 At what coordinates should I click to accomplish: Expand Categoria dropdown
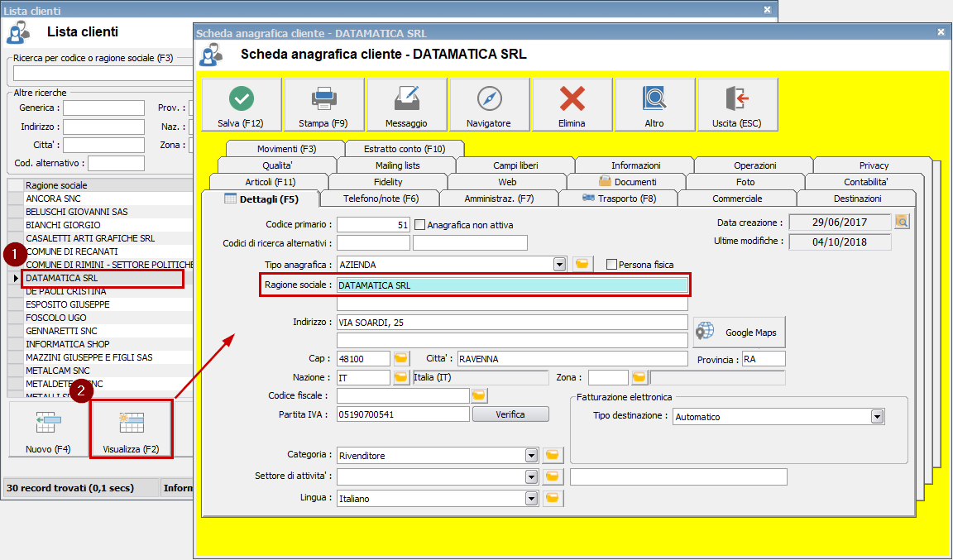(532, 456)
